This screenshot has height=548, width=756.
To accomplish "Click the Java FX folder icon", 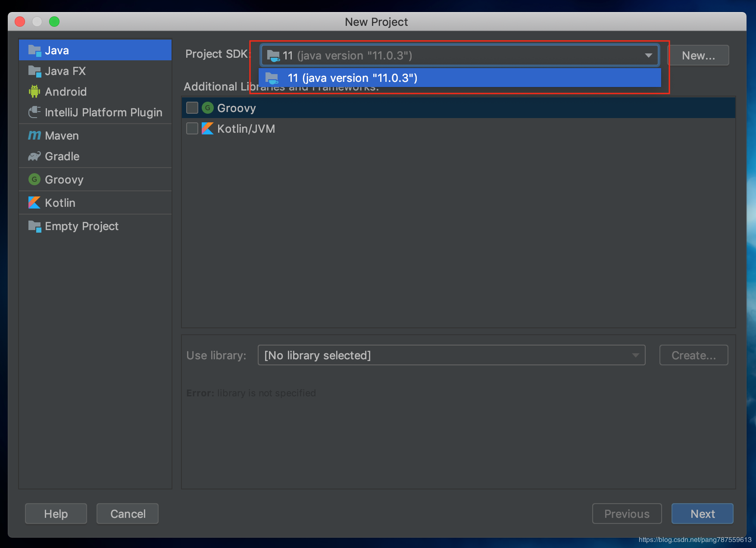I will click(x=34, y=71).
